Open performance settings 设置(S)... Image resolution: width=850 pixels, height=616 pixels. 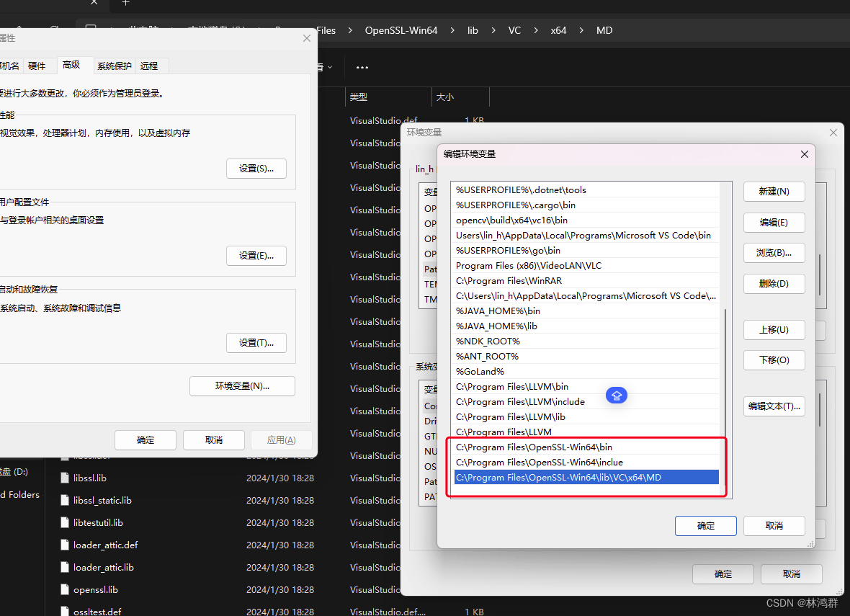point(256,169)
